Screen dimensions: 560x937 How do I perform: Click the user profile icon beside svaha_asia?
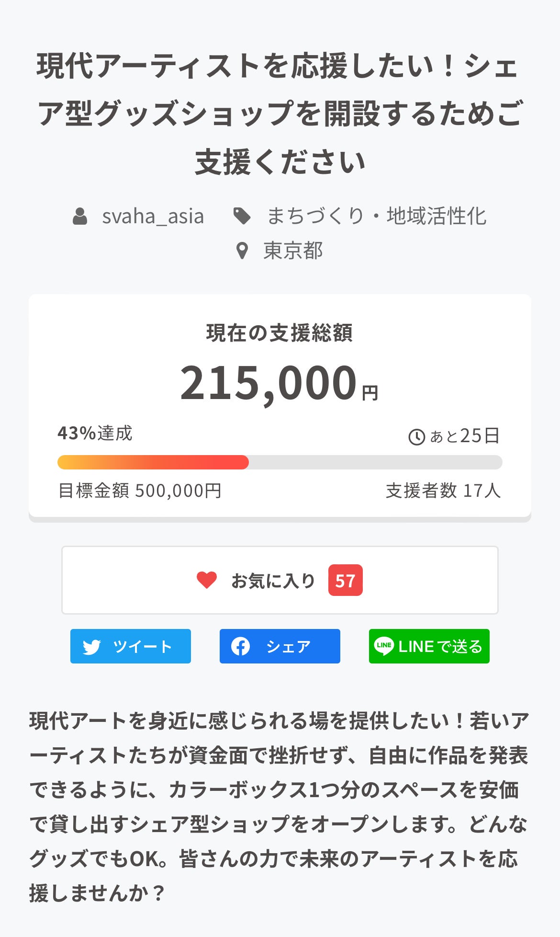80,217
